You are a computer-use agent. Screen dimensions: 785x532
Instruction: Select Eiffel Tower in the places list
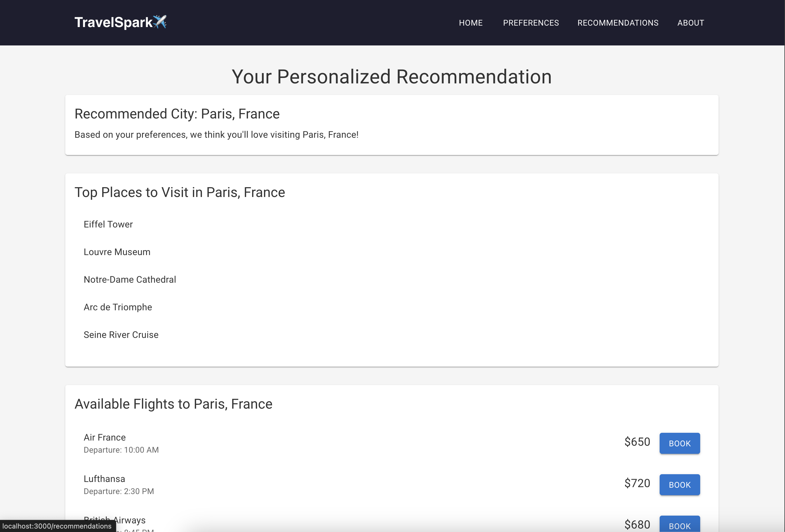pyautogui.click(x=108, y=224)
